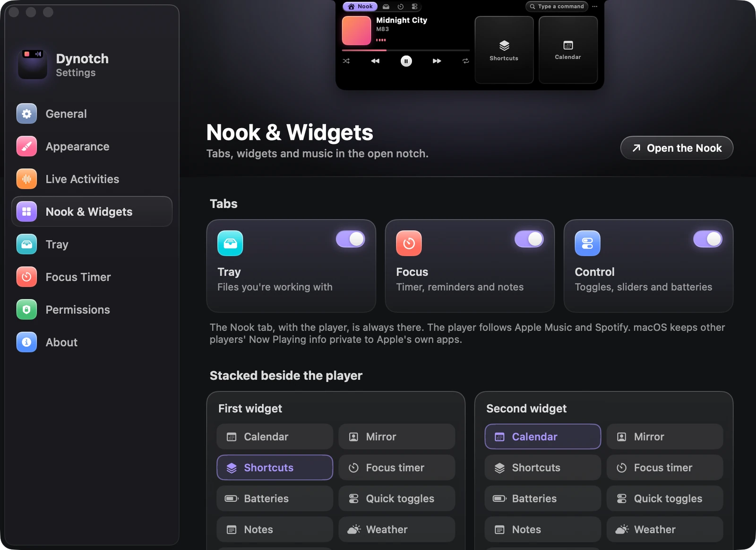The height and width of the screenshot is (550, 756).
Task: Choose Weather for First widget
Action: tap(397, 529)
